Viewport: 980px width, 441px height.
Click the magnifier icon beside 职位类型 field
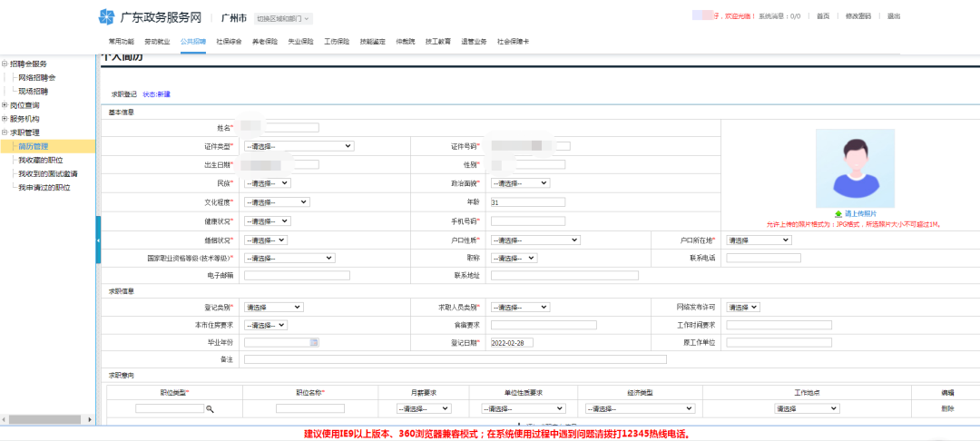click(x=210, y=409)
